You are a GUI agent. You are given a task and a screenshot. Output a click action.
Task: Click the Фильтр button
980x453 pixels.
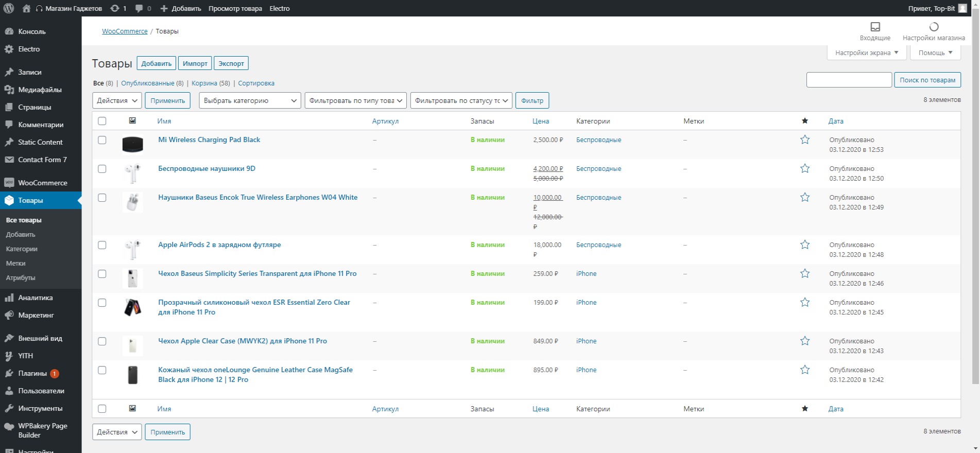click(x=532, y=100)
